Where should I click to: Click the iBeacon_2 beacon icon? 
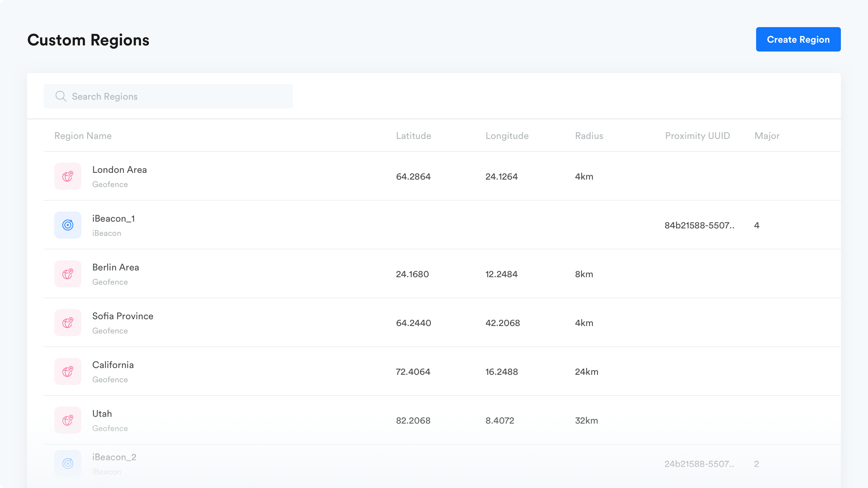click(x=68, y=463)
